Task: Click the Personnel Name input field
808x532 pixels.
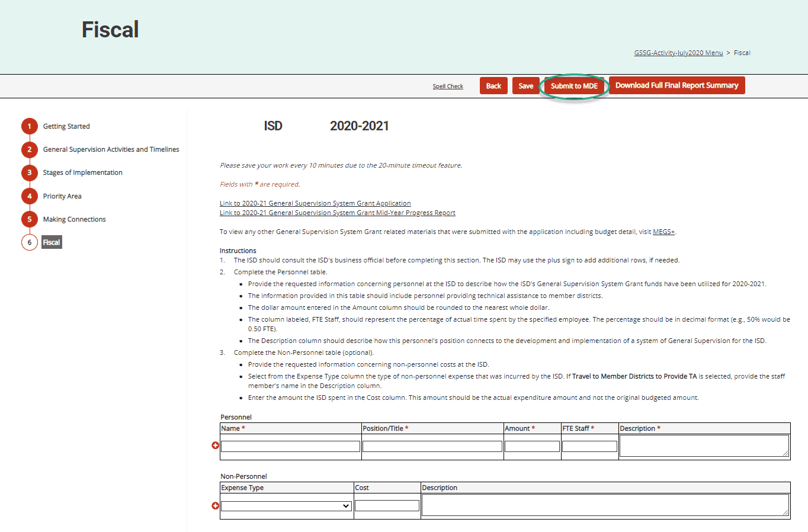Action: (x=290, y=447)
